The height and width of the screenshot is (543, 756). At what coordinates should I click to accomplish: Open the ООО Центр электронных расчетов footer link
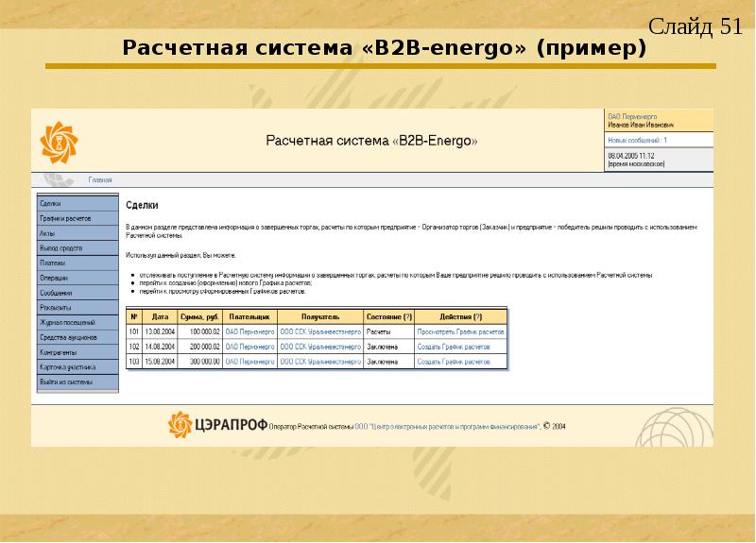pos(447,427)
